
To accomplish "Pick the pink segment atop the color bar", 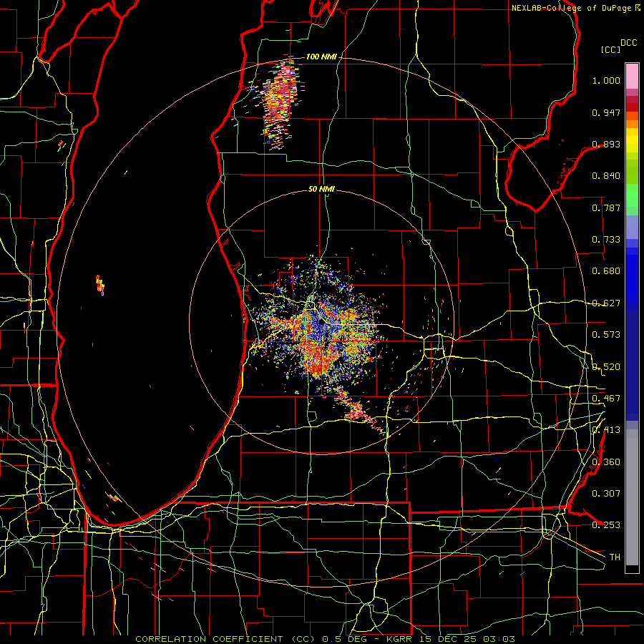I will point(632,77).
